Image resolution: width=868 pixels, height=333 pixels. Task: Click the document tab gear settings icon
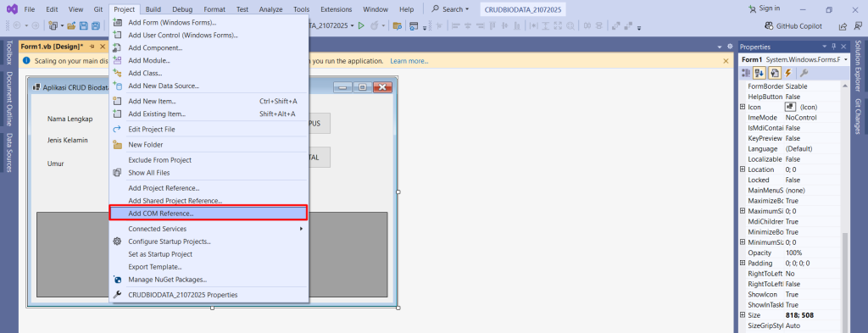730,47
